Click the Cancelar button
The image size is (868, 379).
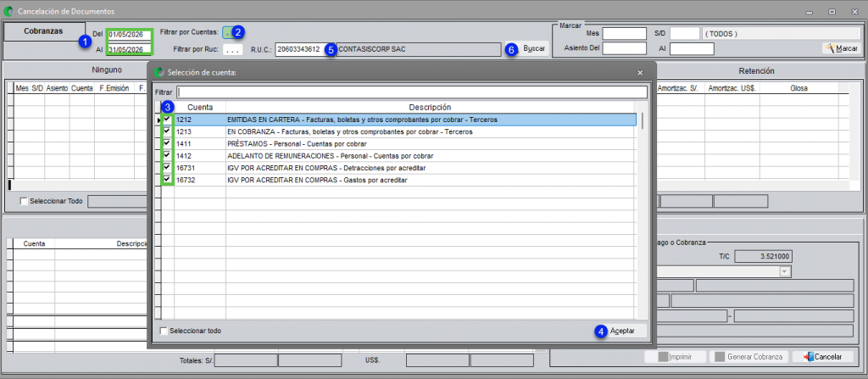823,357
